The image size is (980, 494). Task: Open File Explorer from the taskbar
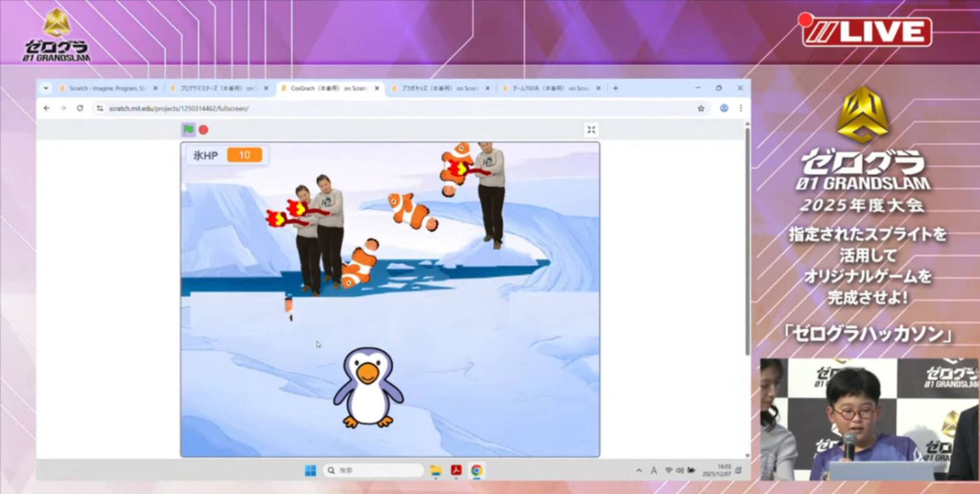tap(435, 470)
